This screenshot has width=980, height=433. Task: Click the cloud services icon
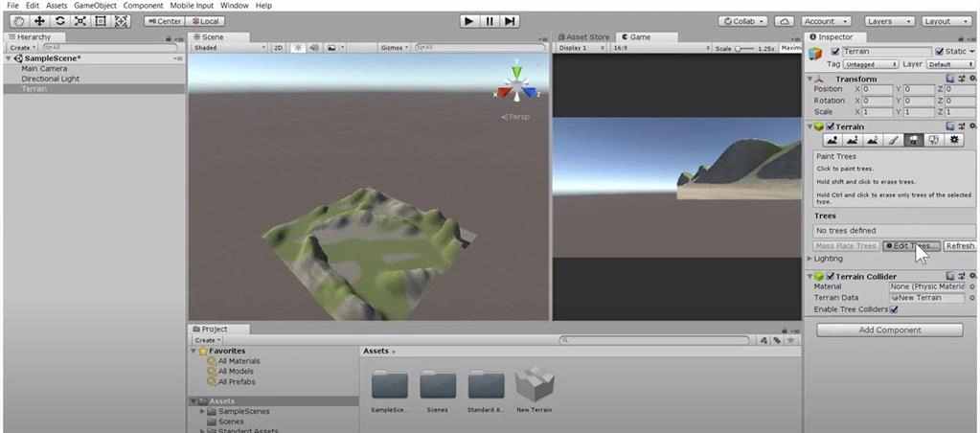point(785,21)
